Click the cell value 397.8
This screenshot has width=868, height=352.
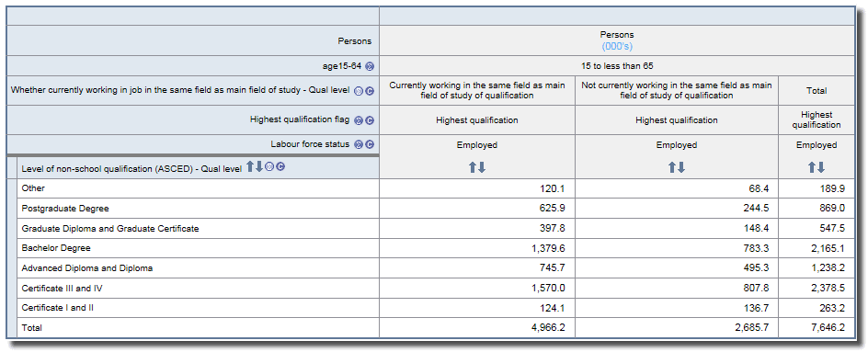click(x=552, y=228)
